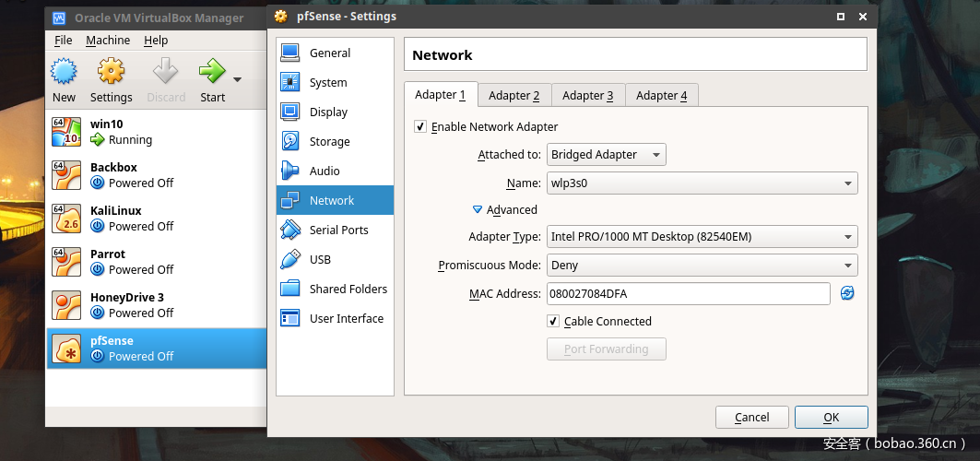Toggle the Cable Connected checkbox

[553, 321]
